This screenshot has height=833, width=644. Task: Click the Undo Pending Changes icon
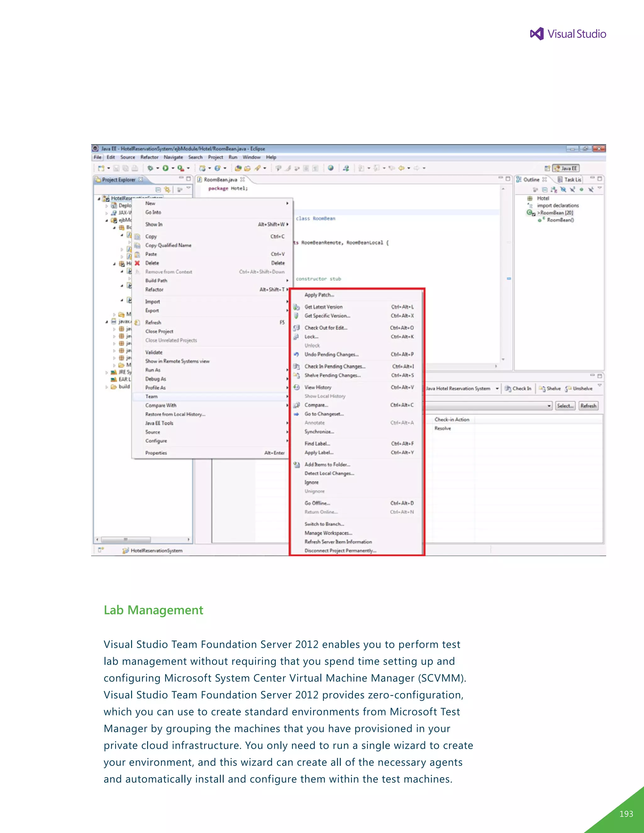coord(297,354)
